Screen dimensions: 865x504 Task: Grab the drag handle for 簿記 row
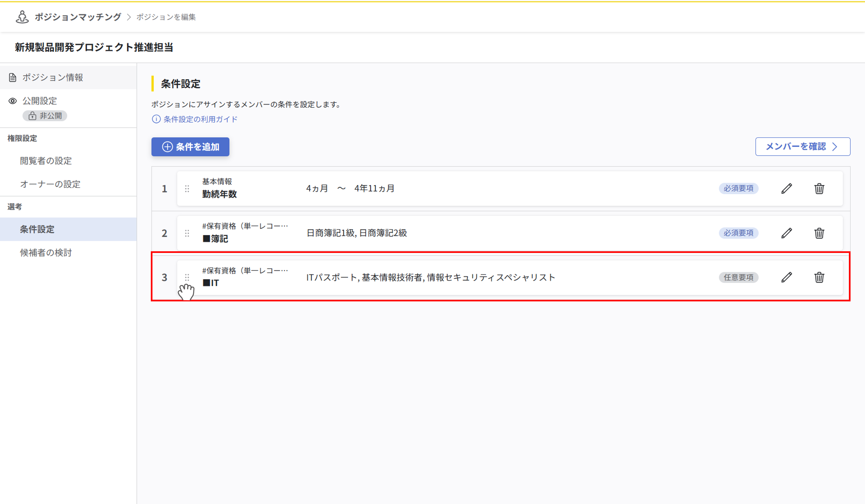[187, 233]
